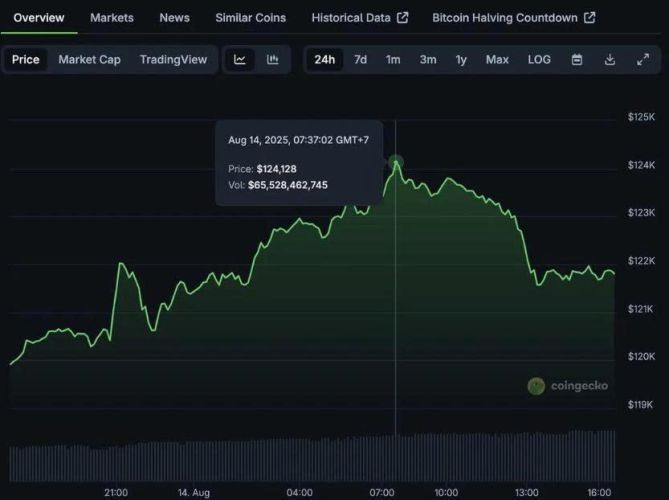Screen dimensions: 669x500
Task: Switch to candlestick chart icon
Action: [x=272, y=60]
